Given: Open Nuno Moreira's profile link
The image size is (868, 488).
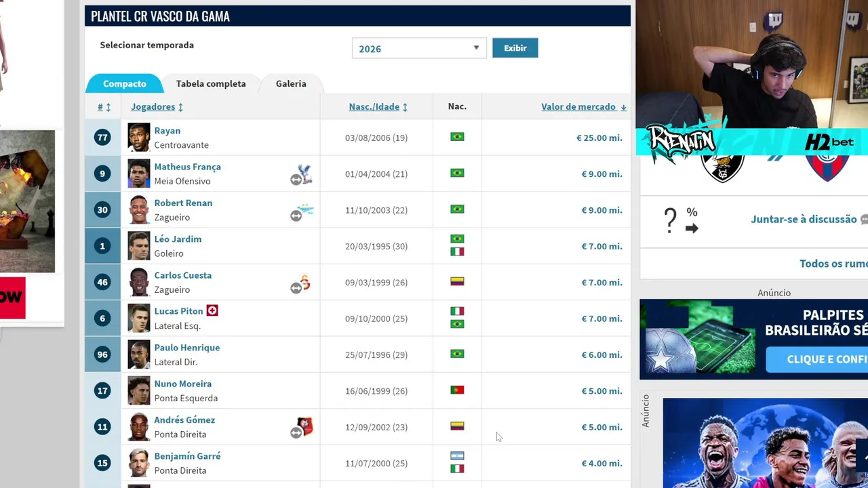Looking at the screenshot, I should coord(182,384).
